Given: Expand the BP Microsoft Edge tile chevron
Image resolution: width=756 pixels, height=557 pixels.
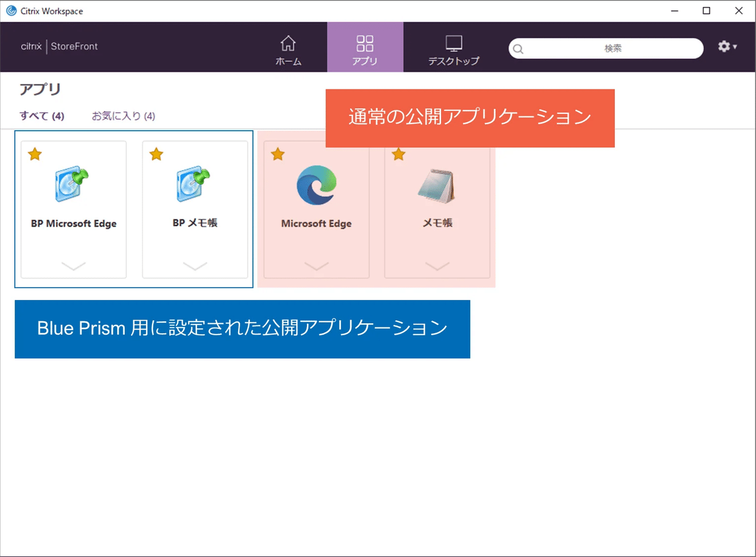Looking at the screenshot, I should click(72, 265).
